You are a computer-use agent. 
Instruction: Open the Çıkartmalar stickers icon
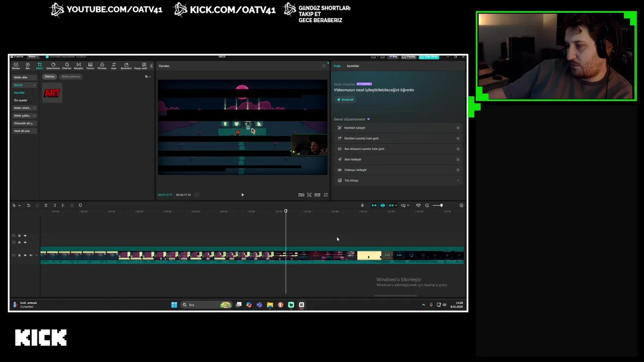tap(53, 65)
